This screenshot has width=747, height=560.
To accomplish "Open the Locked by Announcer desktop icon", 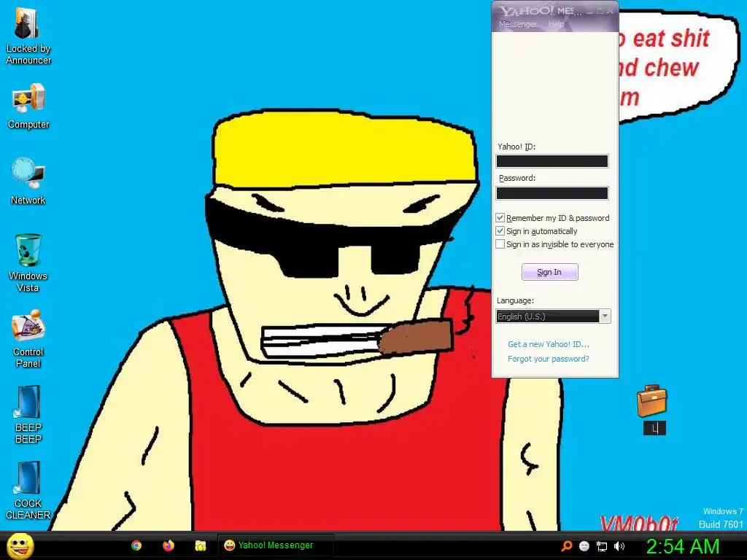I will (28, 37).
